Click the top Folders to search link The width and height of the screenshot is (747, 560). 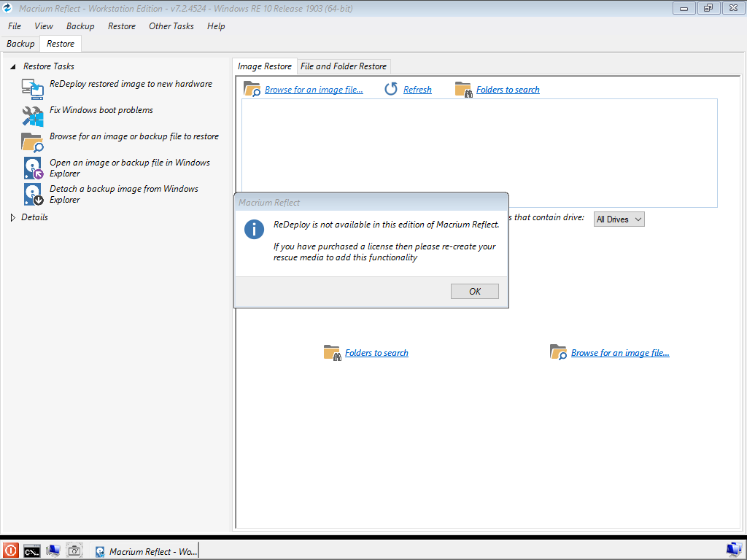[508, 90]
